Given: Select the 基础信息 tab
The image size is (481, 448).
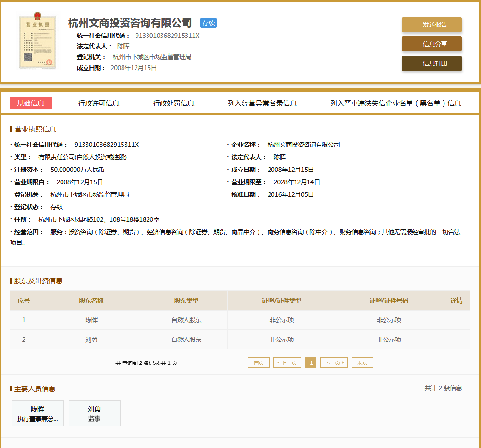Looking at the screenshot, I should (31, 103).
